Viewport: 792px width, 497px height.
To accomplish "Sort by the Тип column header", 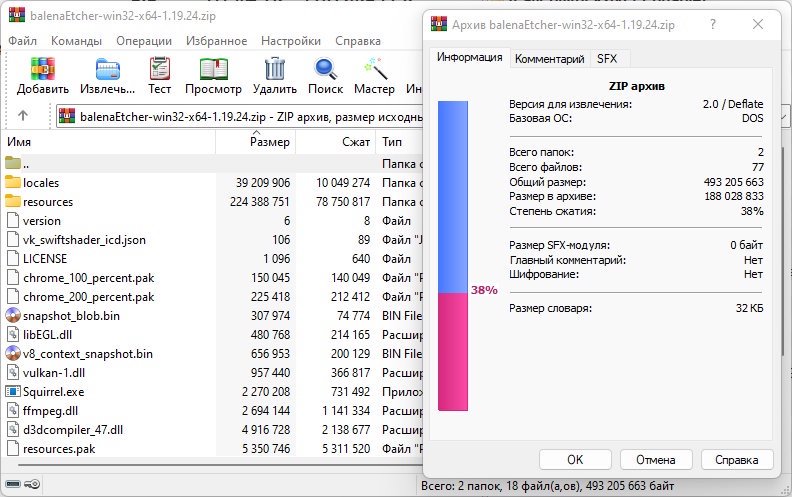I will [400, 142].
